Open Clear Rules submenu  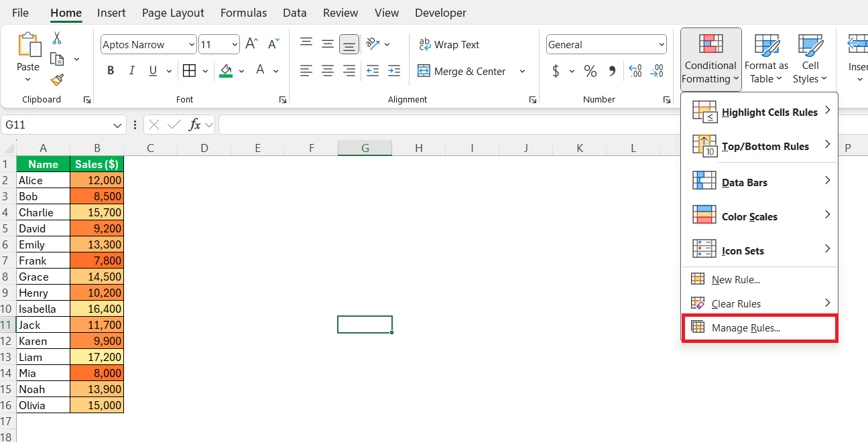coord(760,303)
